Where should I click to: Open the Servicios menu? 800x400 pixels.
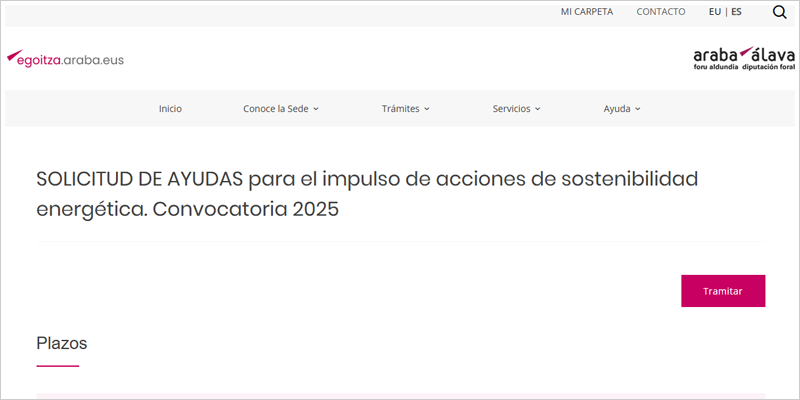(x=516, y=109)
